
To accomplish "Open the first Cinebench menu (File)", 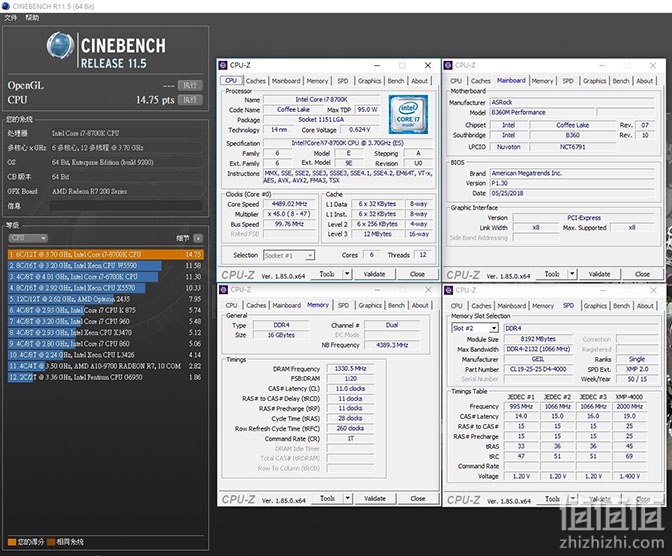I will [10, 18].
